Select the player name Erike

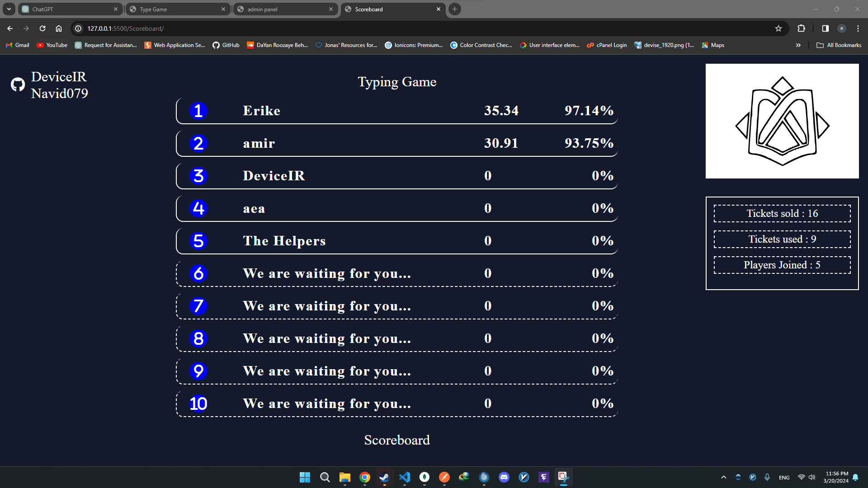262,111
